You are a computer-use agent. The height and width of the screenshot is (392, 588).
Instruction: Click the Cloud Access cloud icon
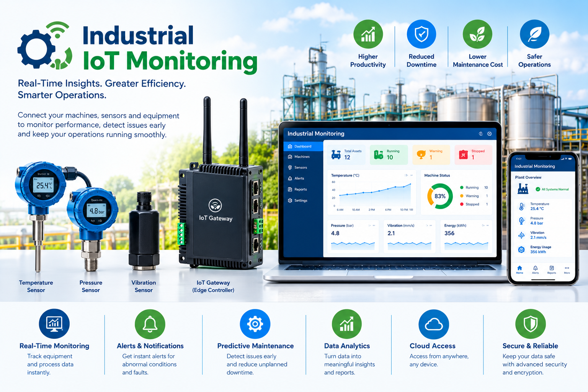[434, 324]
